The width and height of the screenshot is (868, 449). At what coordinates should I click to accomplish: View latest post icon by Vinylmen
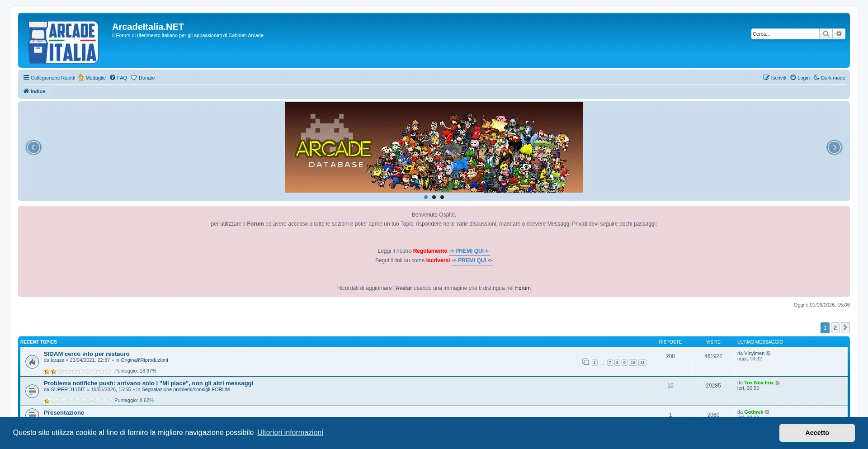click(x=769, y=354)
